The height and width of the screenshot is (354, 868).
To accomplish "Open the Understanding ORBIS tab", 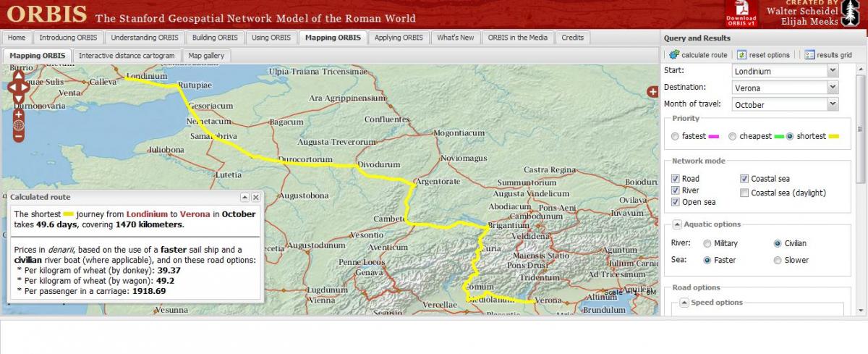I will click(145, 38).
